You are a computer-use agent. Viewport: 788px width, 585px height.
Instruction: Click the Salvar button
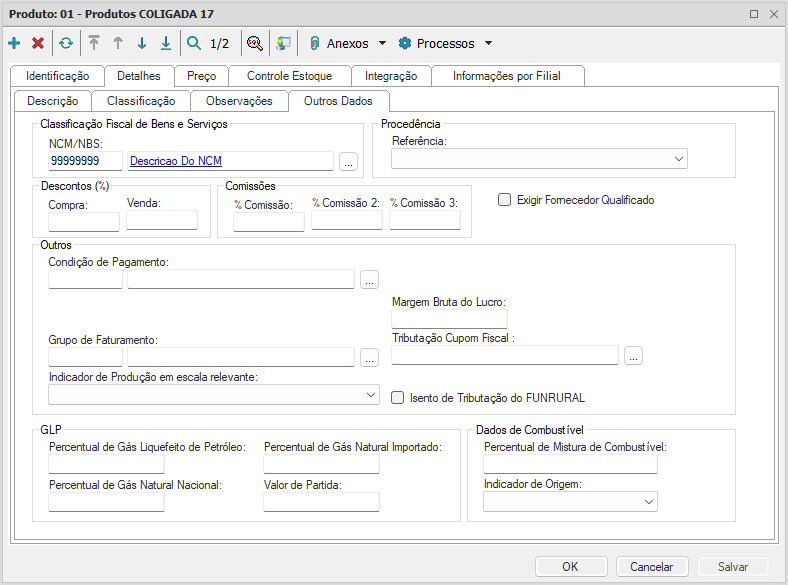pyautogui.click(x=733, y=566)
